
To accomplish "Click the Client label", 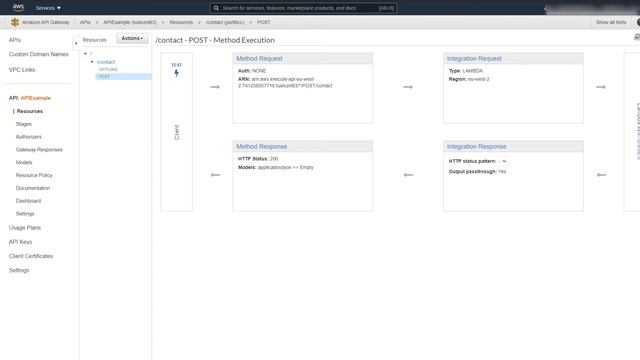I will pyautogui.click(x=177, y=132).
